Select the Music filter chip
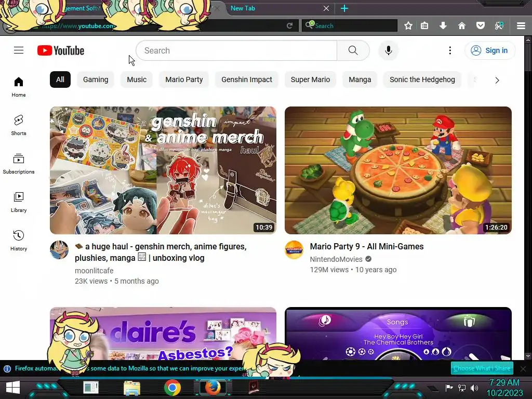 137,79
